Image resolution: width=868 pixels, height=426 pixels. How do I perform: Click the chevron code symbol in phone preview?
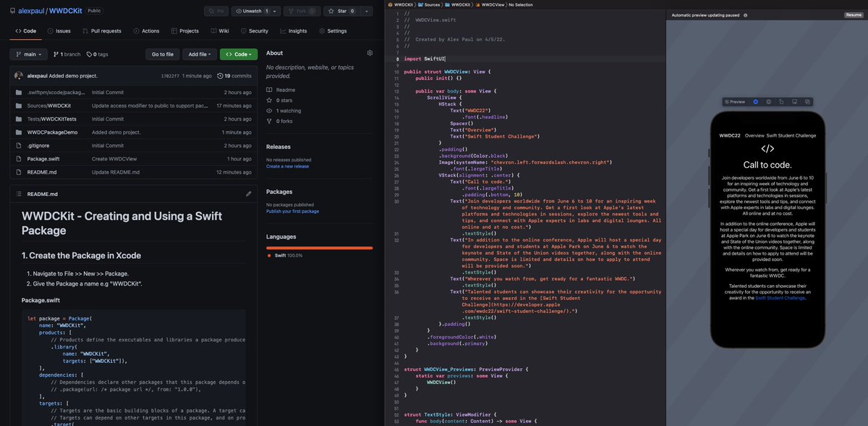point(767,148)
